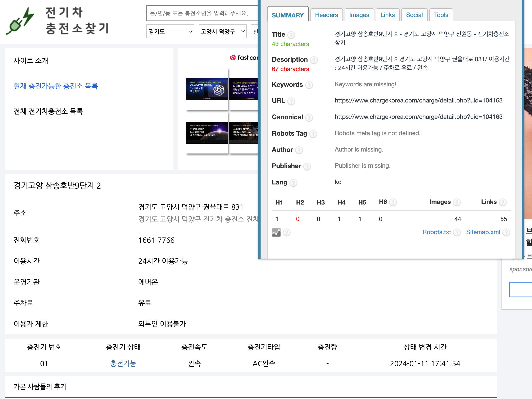
Task: Open 전체 전기차충전소 목록 link
Action: pyautogui.click(x=48, y=111)
